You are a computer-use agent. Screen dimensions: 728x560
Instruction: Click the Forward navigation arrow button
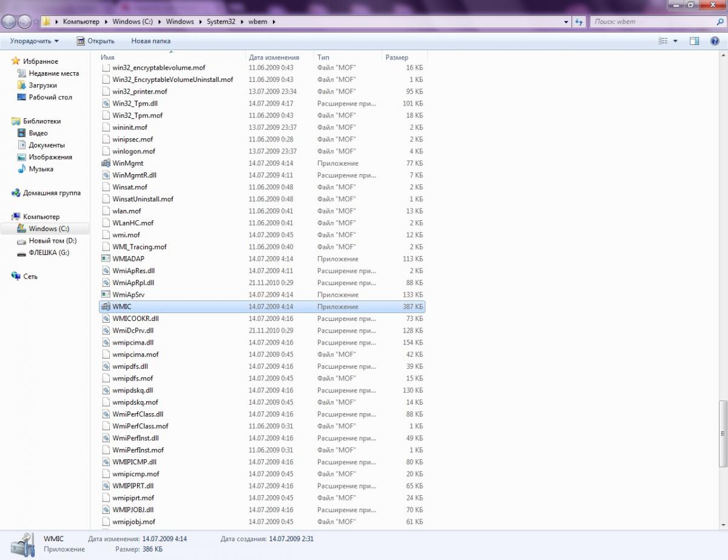(25, 21)
